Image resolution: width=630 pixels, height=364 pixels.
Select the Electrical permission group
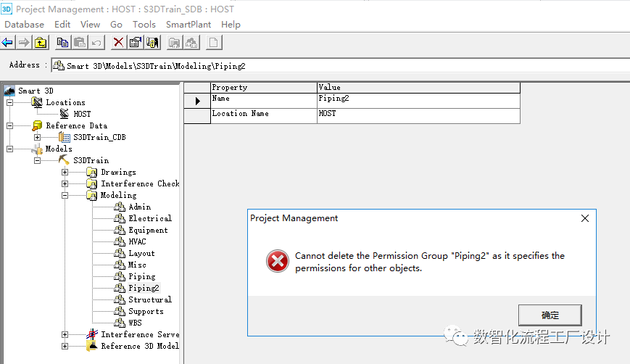click(150, 218)
